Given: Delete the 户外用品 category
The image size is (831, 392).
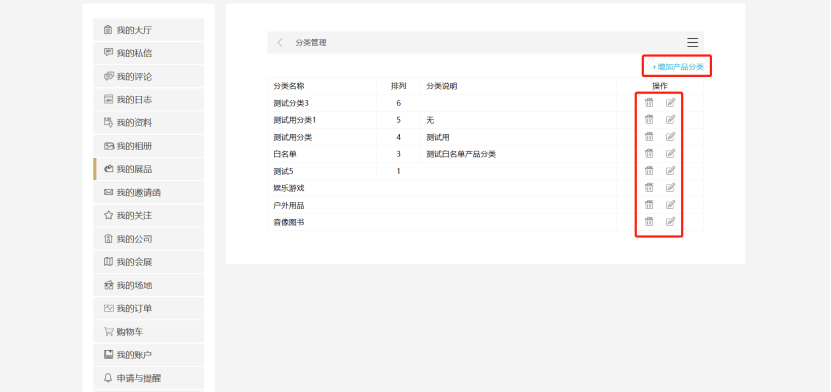Looking at the screenshot, I should click(649, 204).
